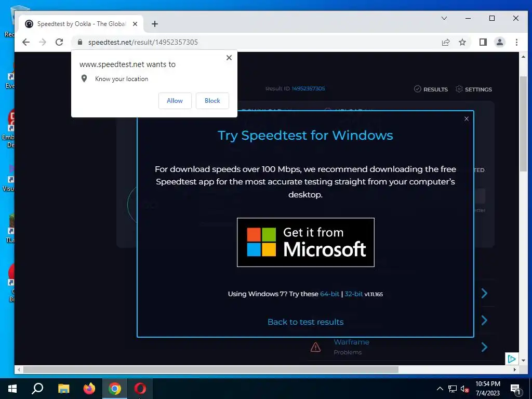Image resolution: width=532 pixels, height=399 pixels.
Task: Open RESULTS in Speedtest header
Action: [431, 89]
